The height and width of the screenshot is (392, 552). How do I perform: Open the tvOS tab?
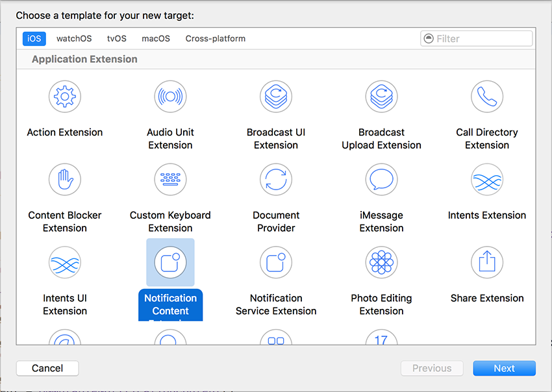click(x=117, y=38)
